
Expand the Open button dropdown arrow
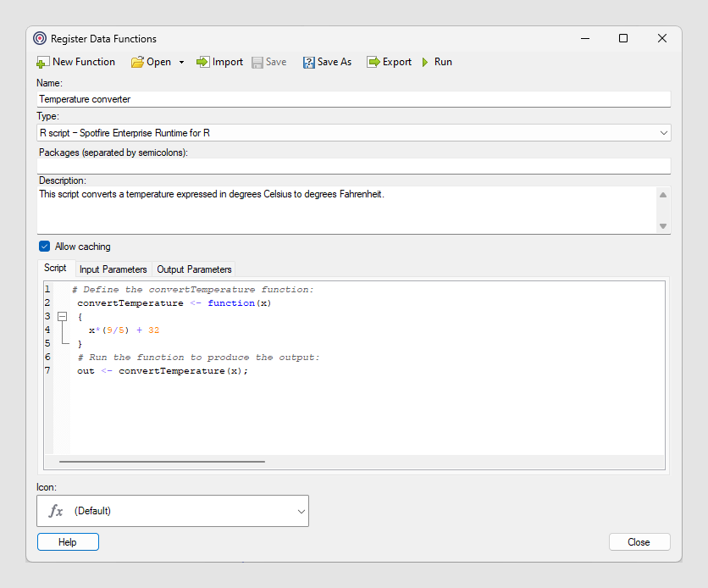[181, 63]
